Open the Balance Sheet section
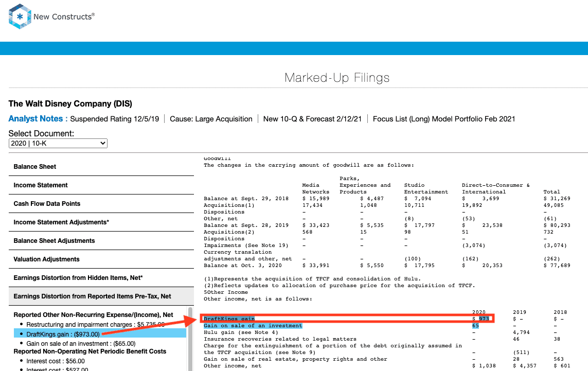588x371 pixels. pos(101,167)
